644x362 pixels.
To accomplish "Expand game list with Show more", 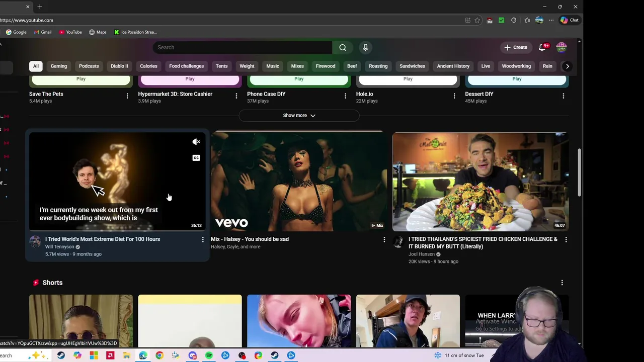I will pos(299,116).
